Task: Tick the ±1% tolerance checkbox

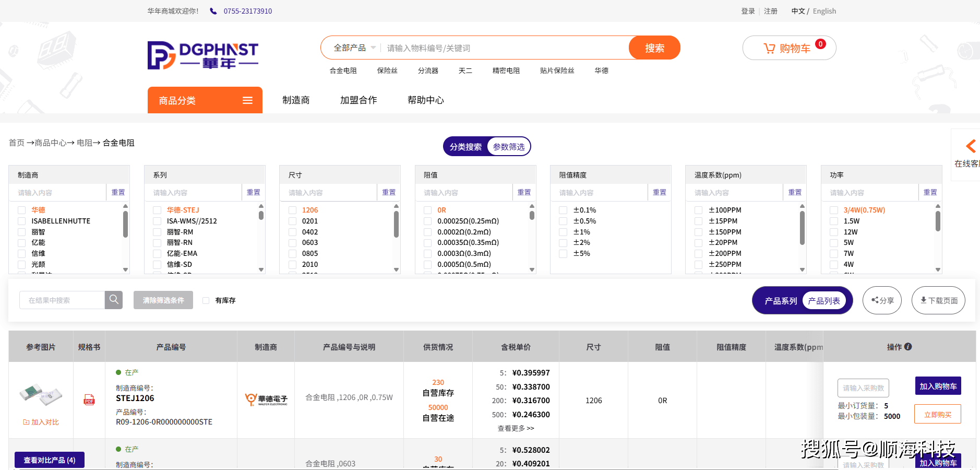Action: [563, 232]
